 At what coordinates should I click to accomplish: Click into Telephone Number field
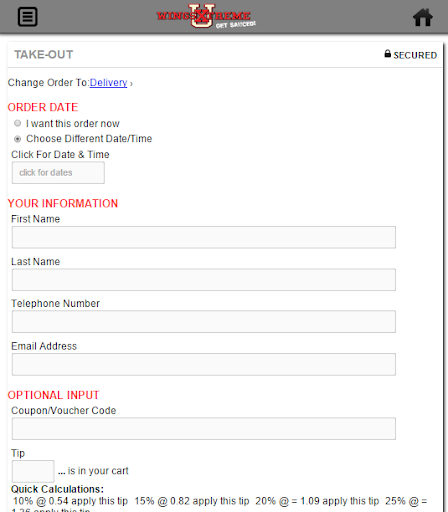click(204, 322)
